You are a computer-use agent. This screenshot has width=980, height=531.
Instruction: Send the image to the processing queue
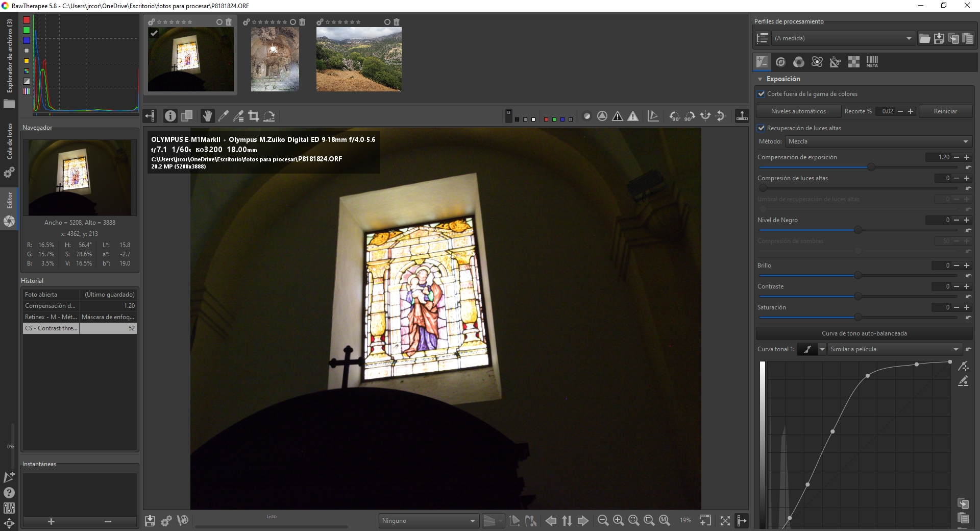[x=166, y=520]
